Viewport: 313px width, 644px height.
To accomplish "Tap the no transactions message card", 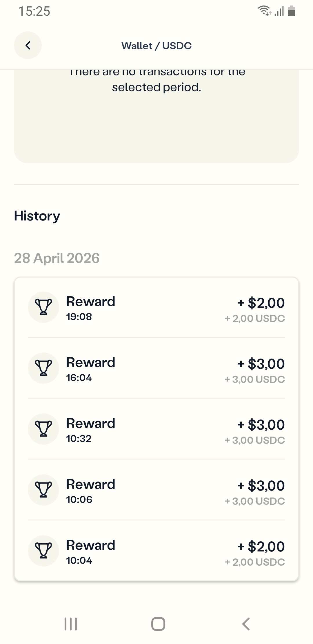I will 156,116.
